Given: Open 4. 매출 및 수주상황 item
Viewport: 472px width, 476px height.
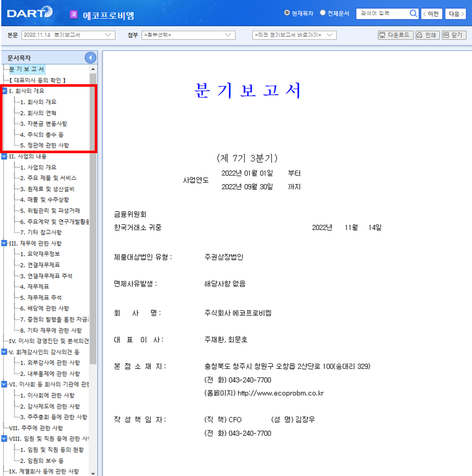Looking at the screenshot, I should [x=44, y=199].
